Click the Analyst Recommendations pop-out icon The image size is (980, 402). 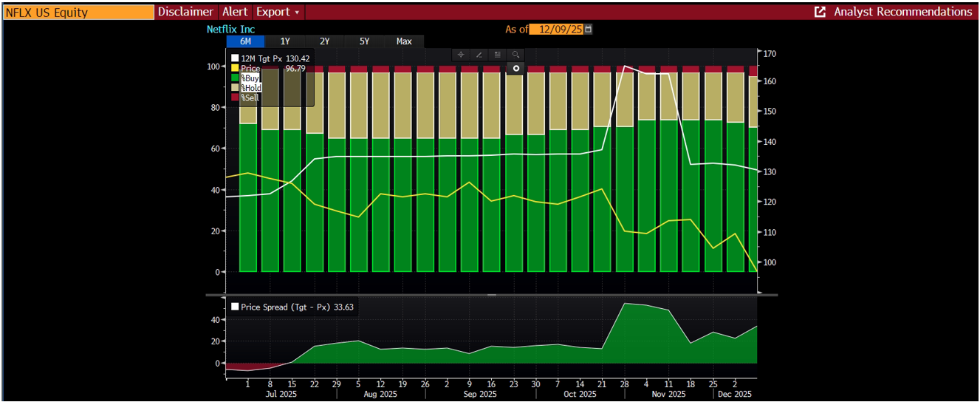820,13
